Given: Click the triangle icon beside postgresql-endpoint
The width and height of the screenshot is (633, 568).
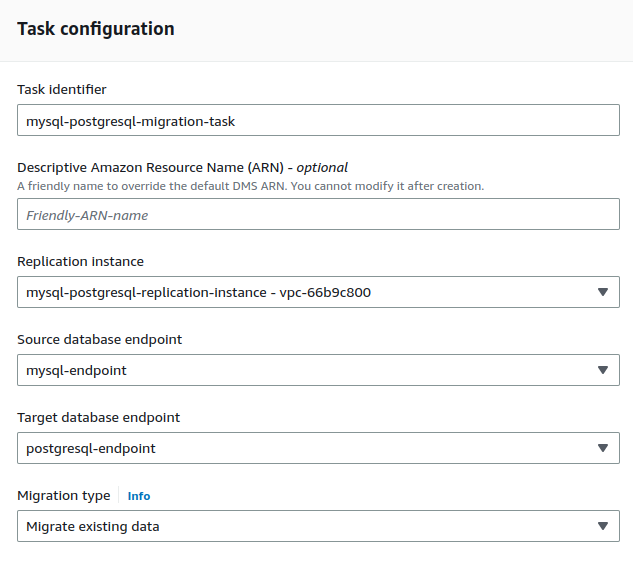Looking at the screenshot, I should pos(602,448).
